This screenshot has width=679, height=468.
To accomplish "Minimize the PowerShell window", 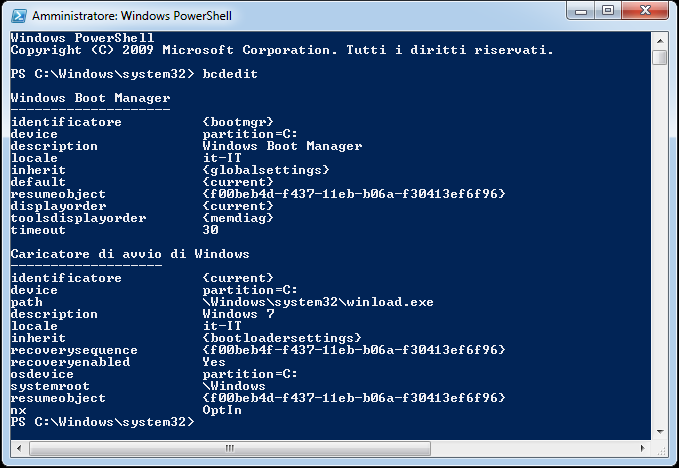I will click(581, 12).
